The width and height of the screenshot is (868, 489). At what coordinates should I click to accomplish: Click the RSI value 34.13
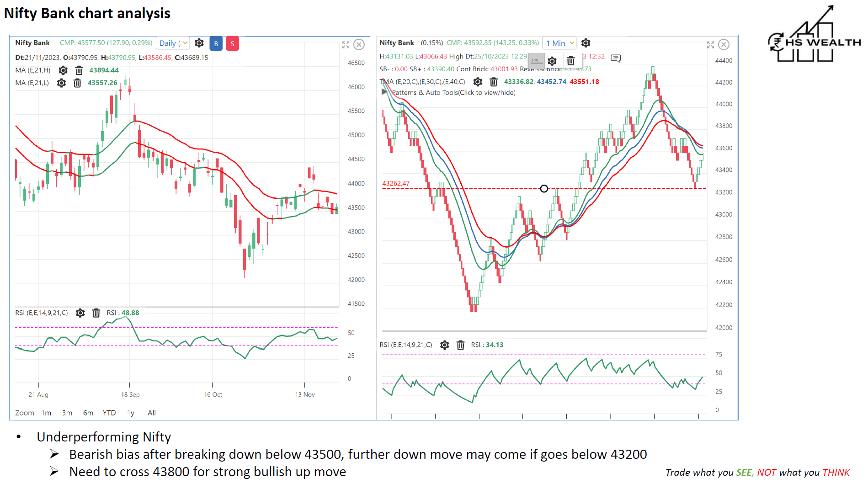click(495, 345)
